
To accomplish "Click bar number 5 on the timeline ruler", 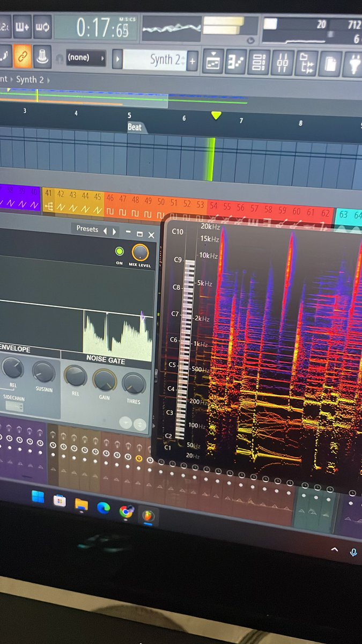I will (x=129, y=115).
